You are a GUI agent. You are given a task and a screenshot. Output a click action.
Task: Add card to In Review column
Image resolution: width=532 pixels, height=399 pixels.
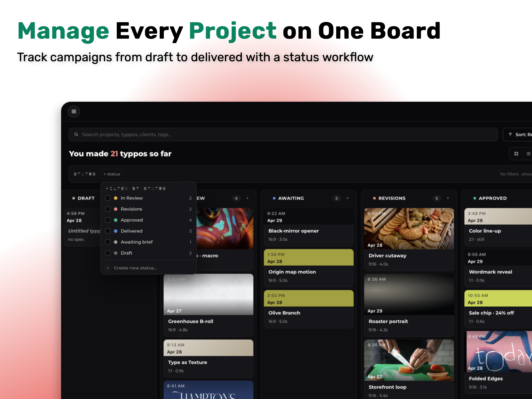pos(247,198)
